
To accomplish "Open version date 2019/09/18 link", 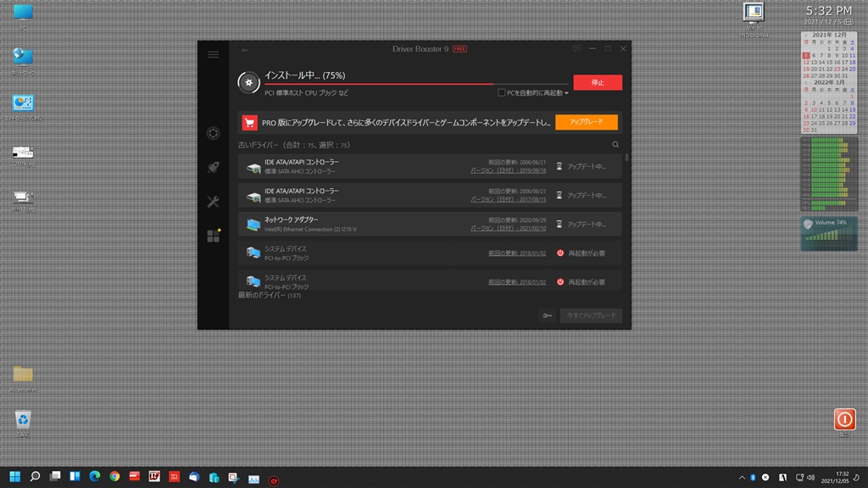I will click(509, 171).
